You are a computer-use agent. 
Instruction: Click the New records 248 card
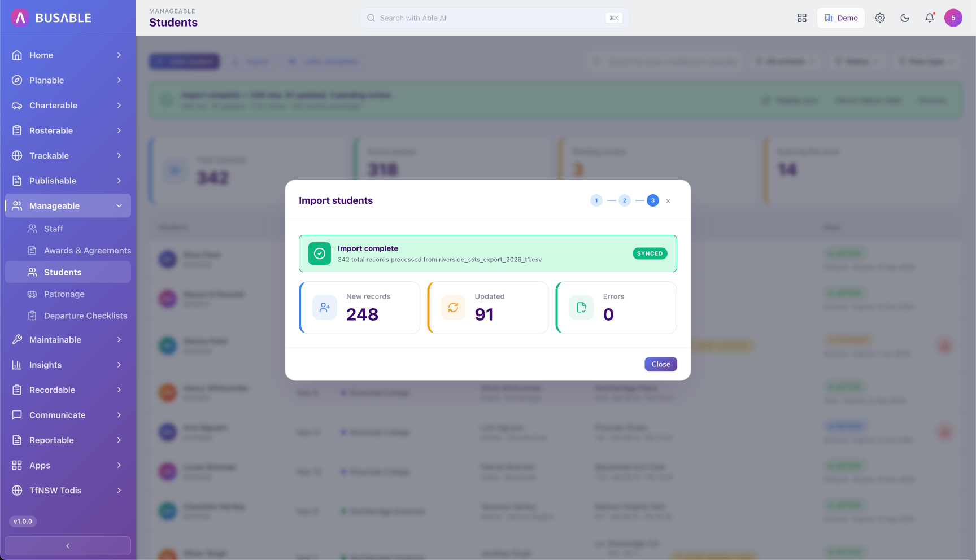pos(360,307)
